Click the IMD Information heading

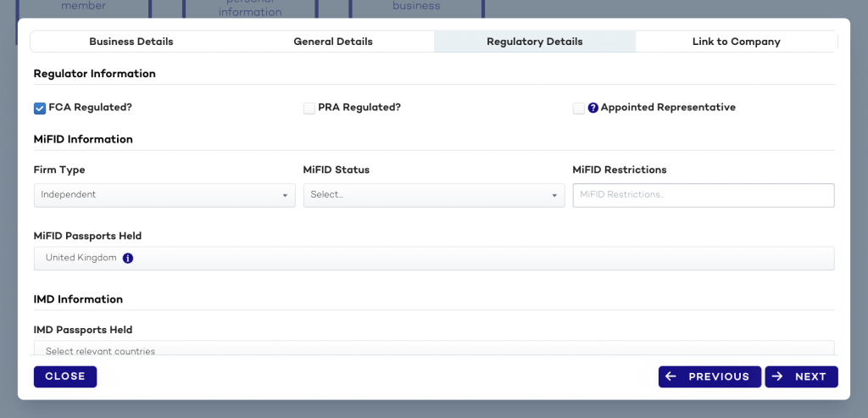point(78,299)
